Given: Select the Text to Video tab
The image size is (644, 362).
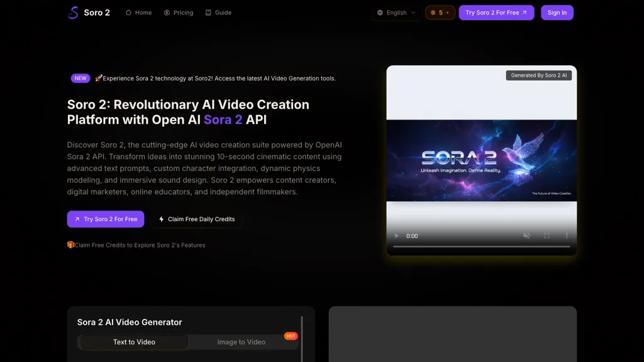Looking at the screenshot, I should [134, 342].
